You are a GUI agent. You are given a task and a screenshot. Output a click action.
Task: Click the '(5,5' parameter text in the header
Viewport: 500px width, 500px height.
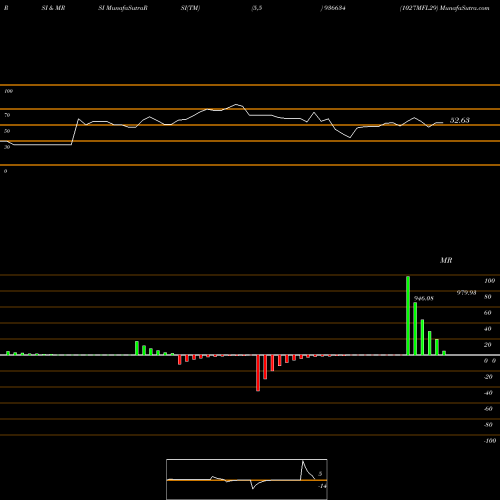(257, 8)
